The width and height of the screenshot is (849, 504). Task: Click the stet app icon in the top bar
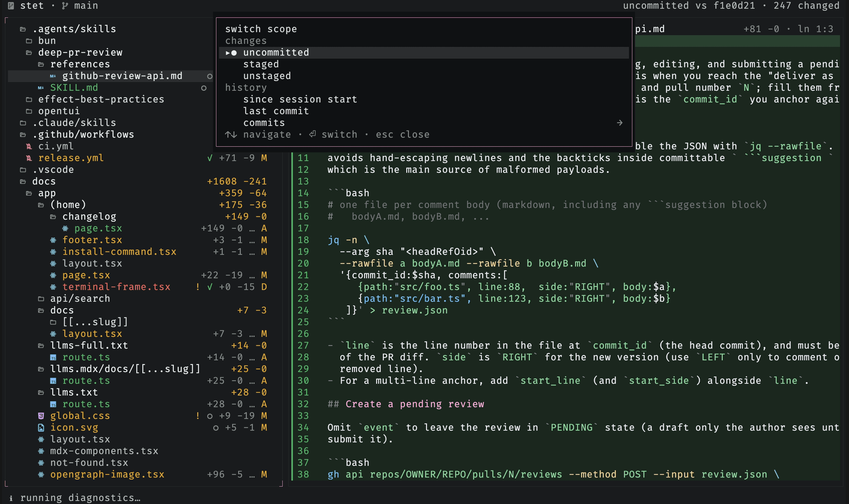click(x=11, y=6)
